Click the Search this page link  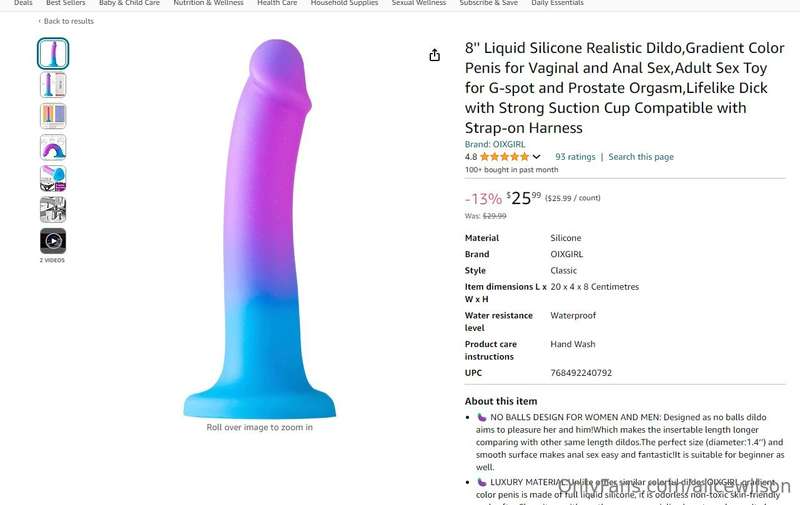click(641, 157)
